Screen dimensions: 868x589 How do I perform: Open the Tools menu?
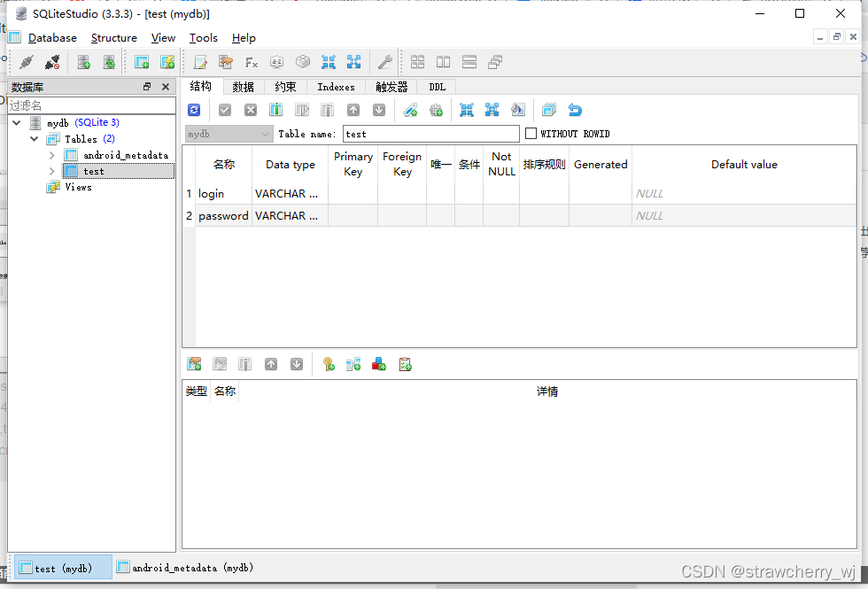pyautogui.click(x=203, y=37)
